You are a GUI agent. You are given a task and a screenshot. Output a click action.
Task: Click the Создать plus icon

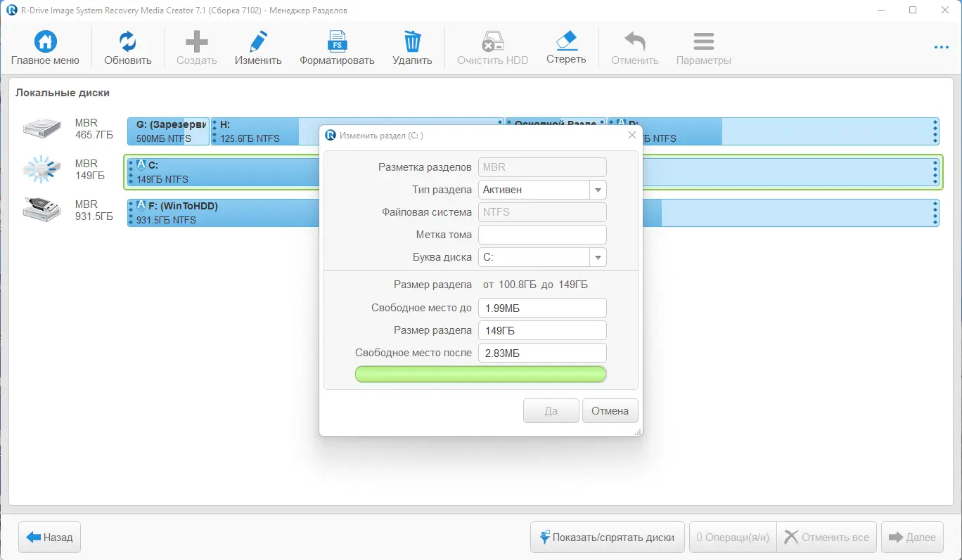point(196,41)
